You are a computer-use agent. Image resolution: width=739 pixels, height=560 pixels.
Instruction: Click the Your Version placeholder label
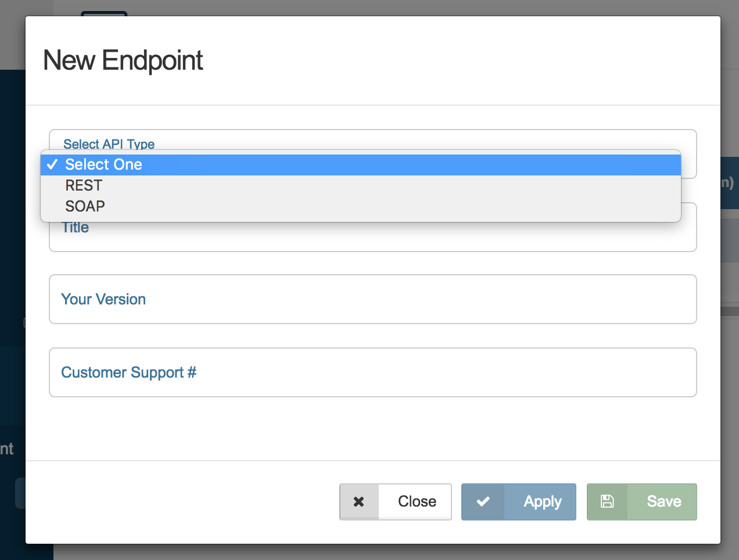point(103,299)
